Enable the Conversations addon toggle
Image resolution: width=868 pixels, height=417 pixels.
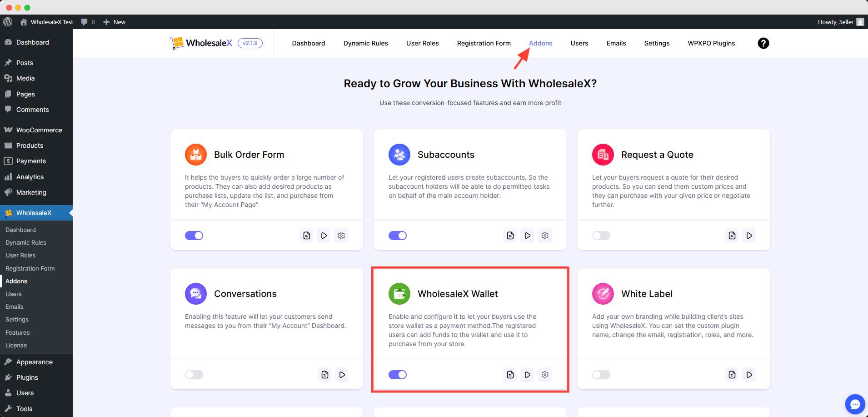194,375
